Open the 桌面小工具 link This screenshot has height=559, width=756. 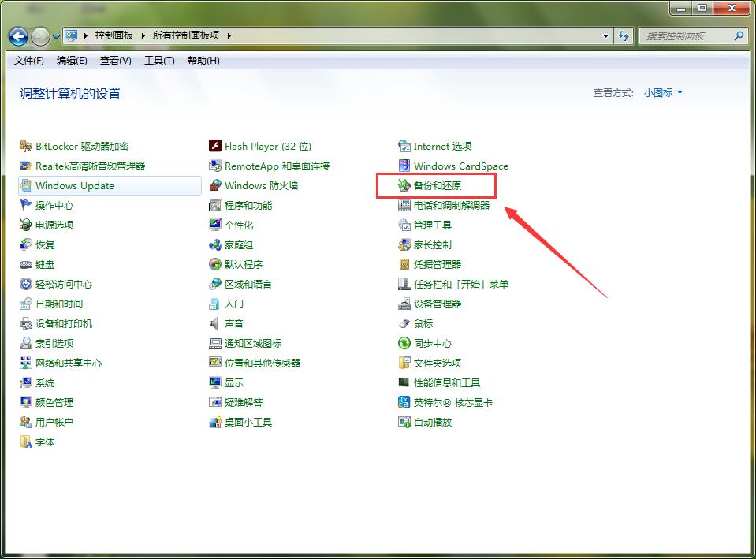coord(248,422)
